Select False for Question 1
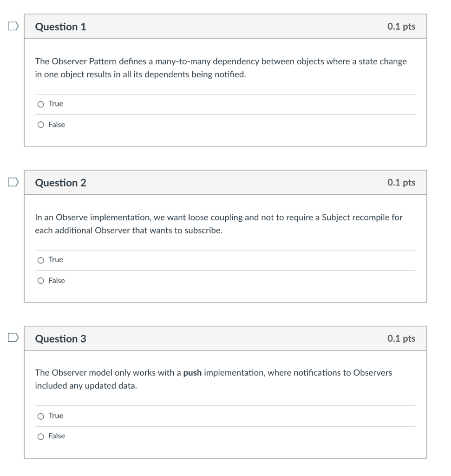Image resolution: width=451 pixels, height=476 pixels. pos(41,125)
